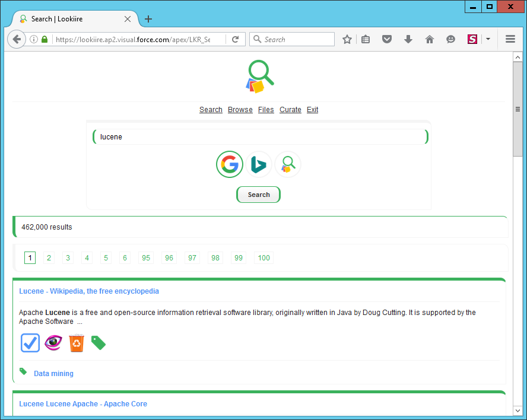Show site information for lookiire page
Screen dimensions: 527x420
(x=34, y=39)
